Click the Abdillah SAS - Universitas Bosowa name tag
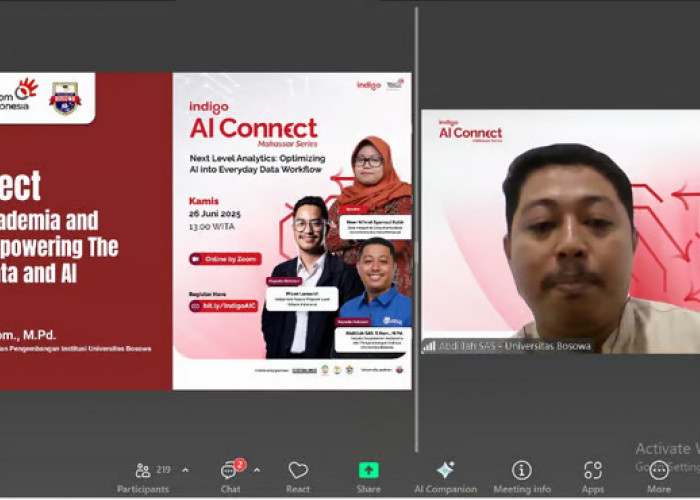 click(x=514, y=346)
